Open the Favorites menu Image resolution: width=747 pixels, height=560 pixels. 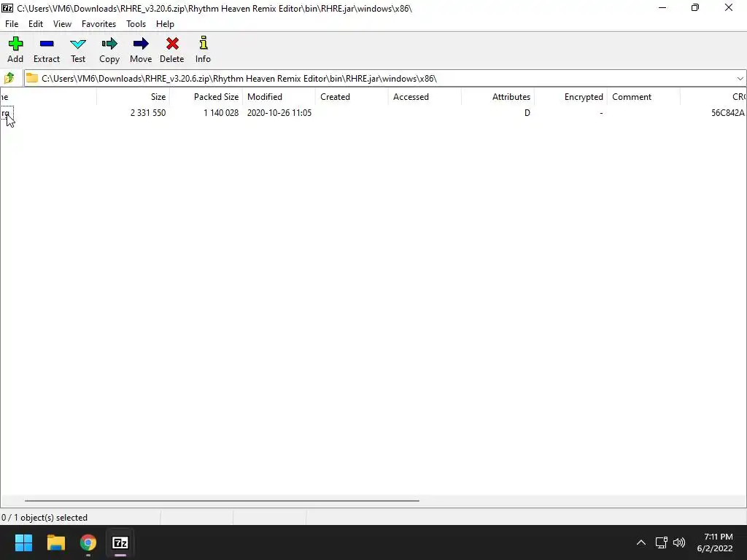point(98,24)
